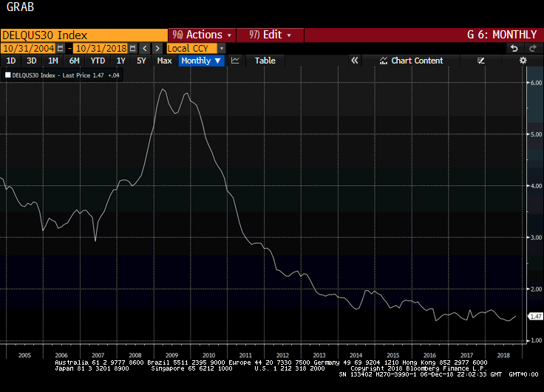Select the YTD range tab

98,61
